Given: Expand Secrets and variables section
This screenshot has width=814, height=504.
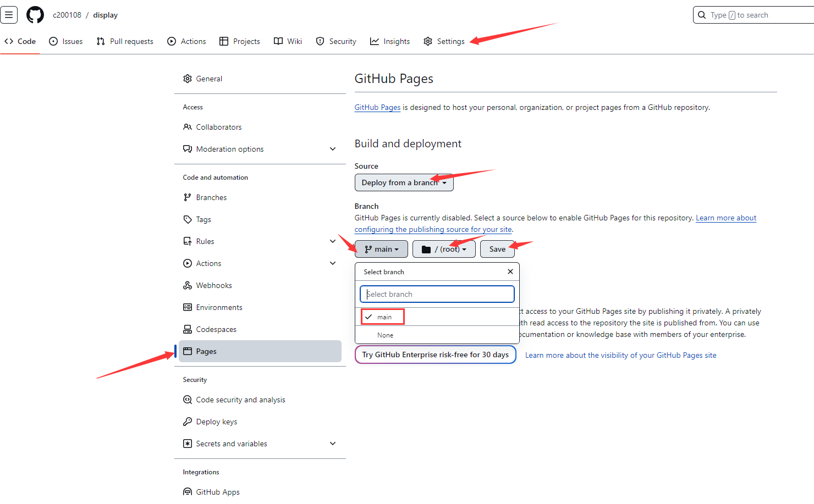Looking at the screenshot, I should (332, 444).
